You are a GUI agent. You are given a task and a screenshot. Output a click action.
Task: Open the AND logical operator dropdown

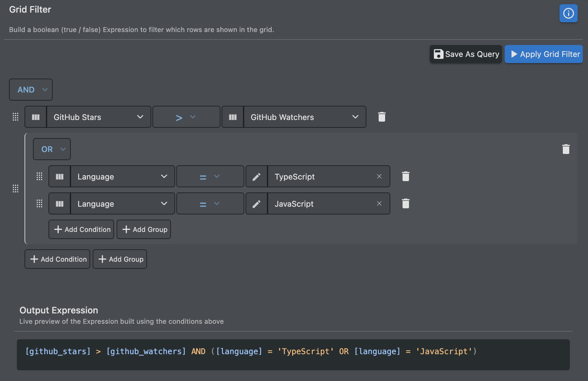(x=31, y=90)
